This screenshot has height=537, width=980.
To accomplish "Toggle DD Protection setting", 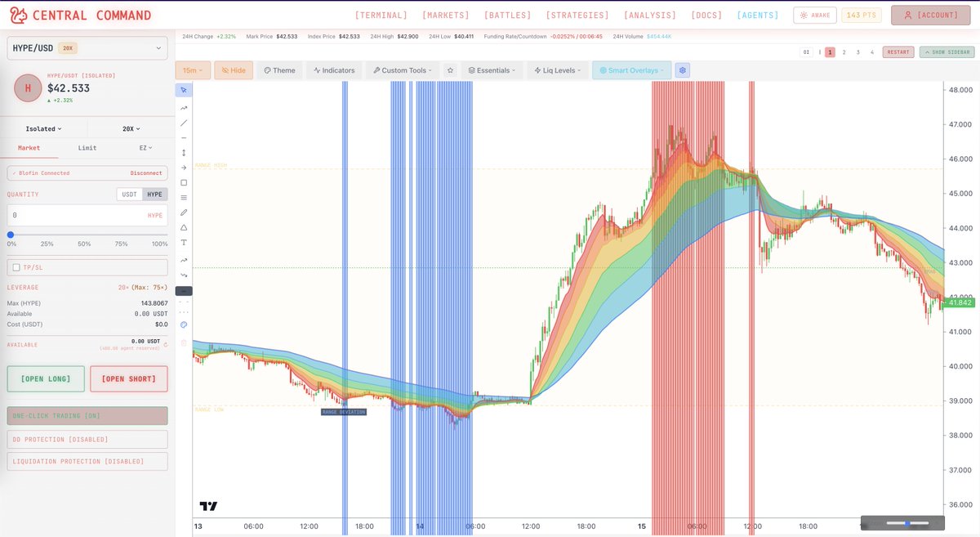I will 87,439.
